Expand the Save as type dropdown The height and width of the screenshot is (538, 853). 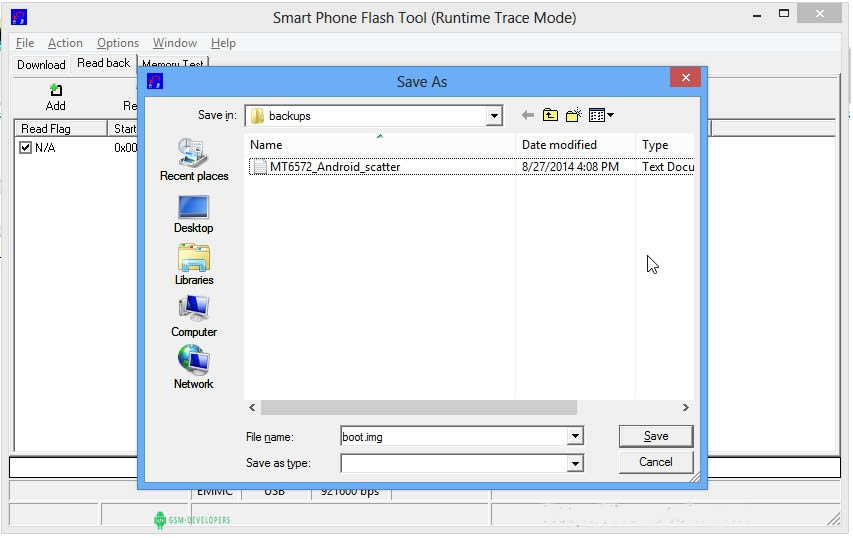pos(574,463)
